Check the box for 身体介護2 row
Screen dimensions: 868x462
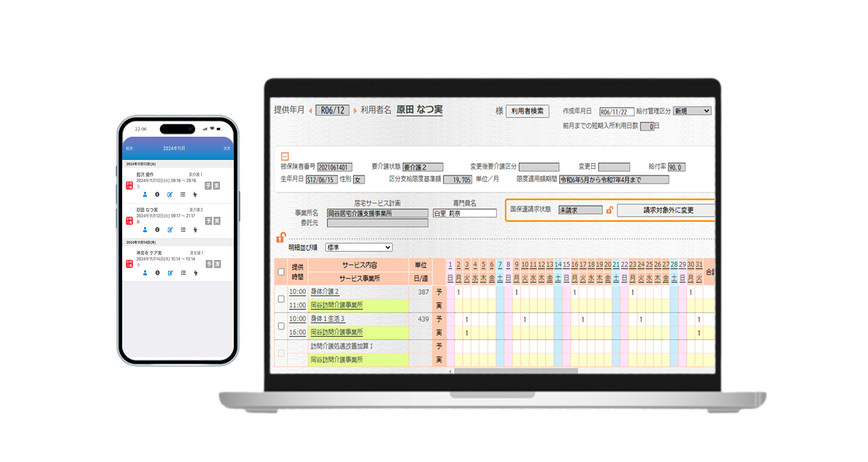tap(281, 299)
